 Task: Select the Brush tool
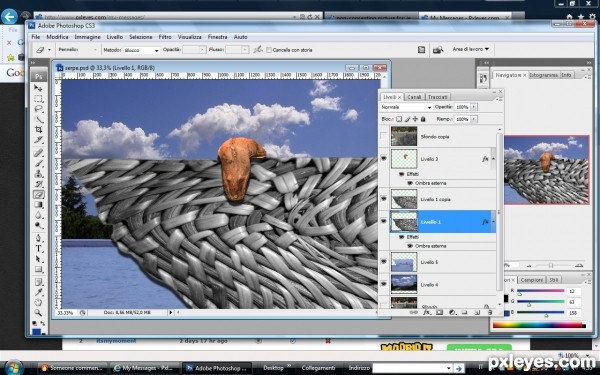(38, 163)
